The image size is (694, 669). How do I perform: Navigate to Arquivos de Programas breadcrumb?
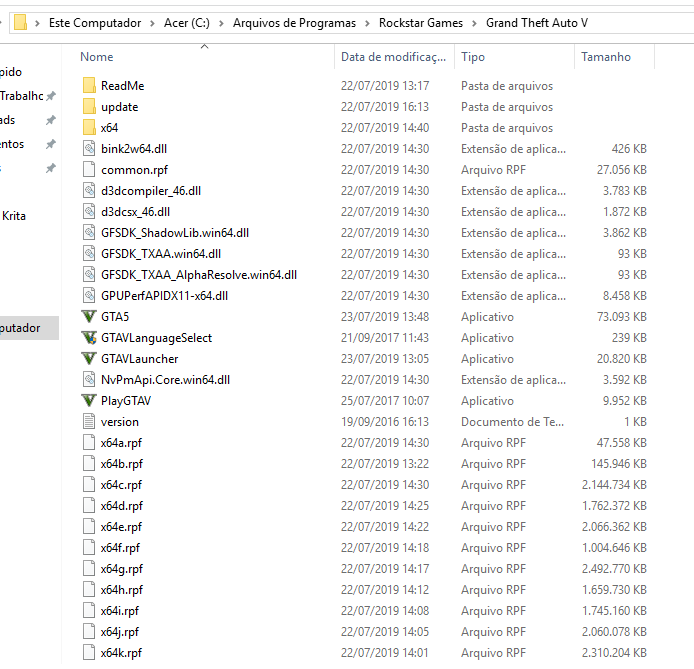[x=294, y=23]
